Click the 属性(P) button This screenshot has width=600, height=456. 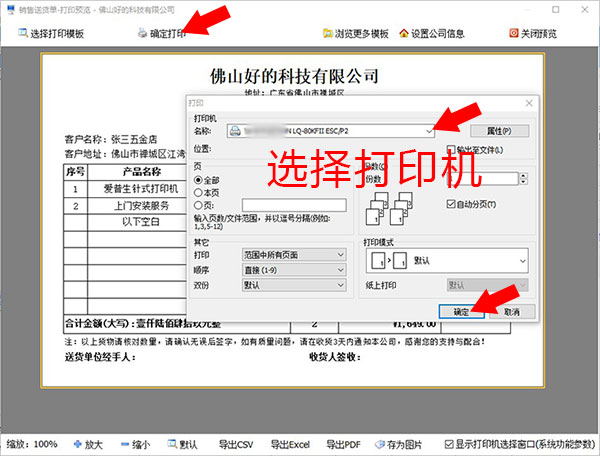point(499,131)
